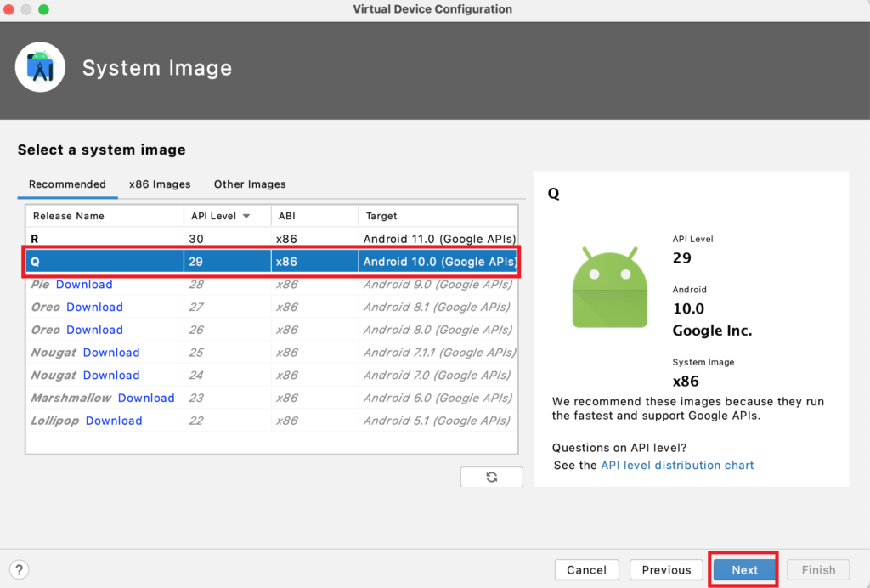Click the green Android robot image
870x588 pixels.
(609, 287)
